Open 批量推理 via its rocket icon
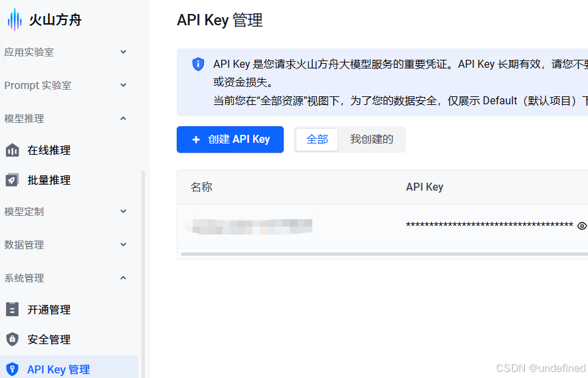 13,180
